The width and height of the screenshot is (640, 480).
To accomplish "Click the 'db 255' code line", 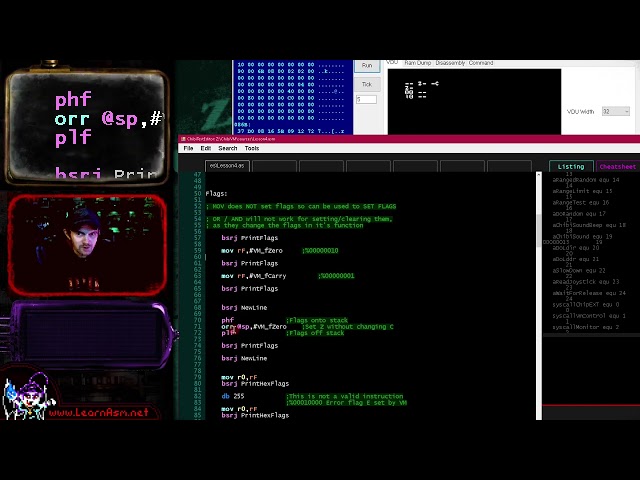I will pyautogui.click(x=233, y=396).
